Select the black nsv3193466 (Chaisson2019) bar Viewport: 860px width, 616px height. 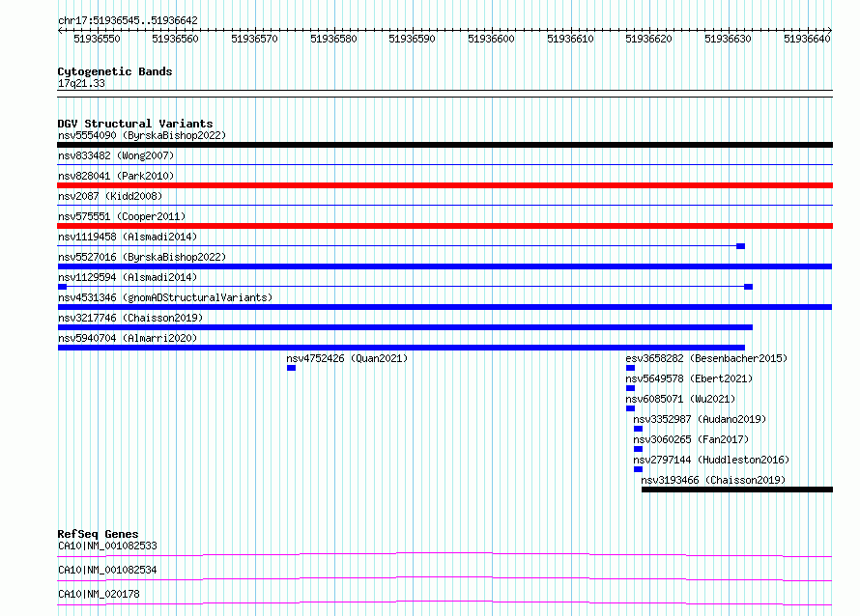[x=737, y=490]
